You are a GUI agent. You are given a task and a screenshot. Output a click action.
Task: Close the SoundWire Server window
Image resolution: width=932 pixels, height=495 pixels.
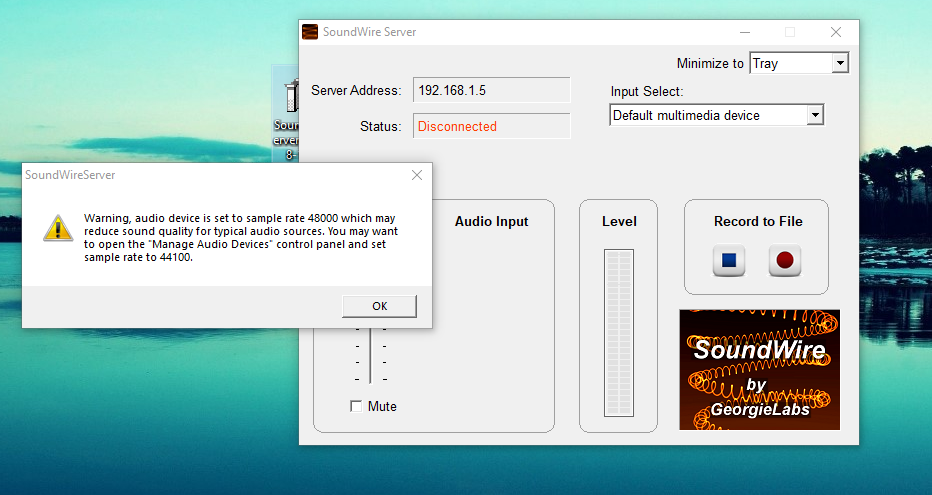pos(836,32)
